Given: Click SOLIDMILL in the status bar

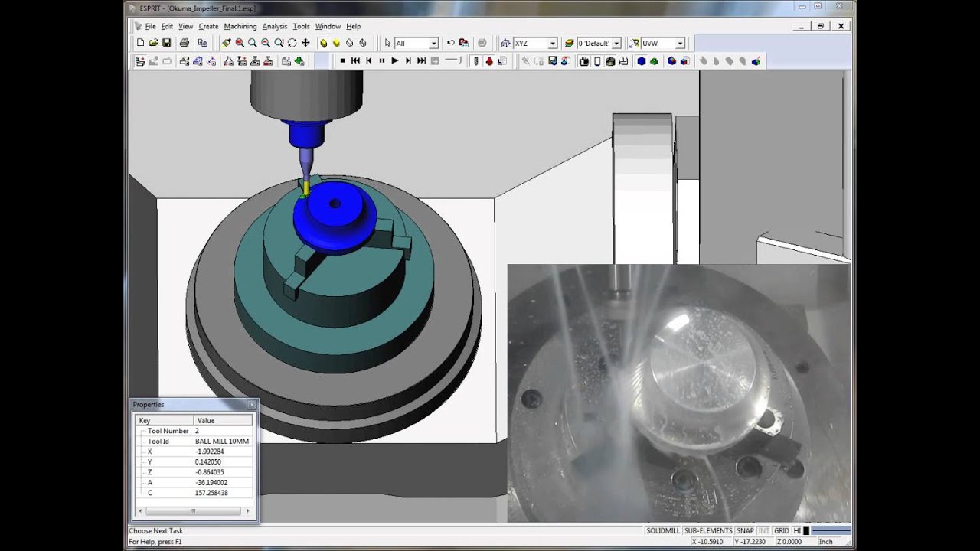Looking at the screenshot, I should [x=663, y=531].
